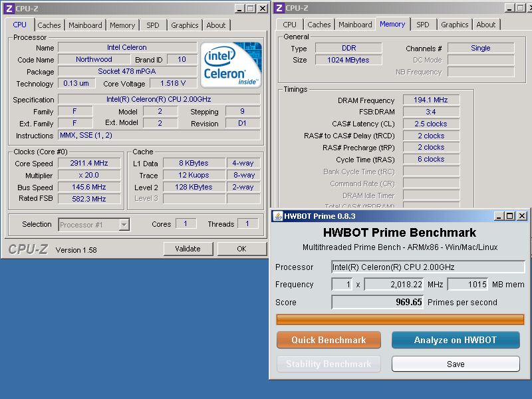Screen dimensions: 532x399
Task: Open Graphics tab in right CPU-Z window
Action: tap(455, 25)
